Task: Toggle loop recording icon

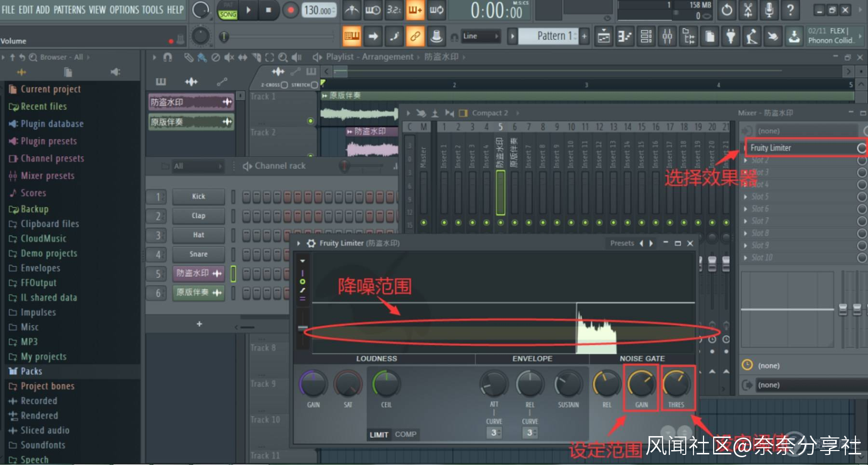Action: [x=436, y=10]
